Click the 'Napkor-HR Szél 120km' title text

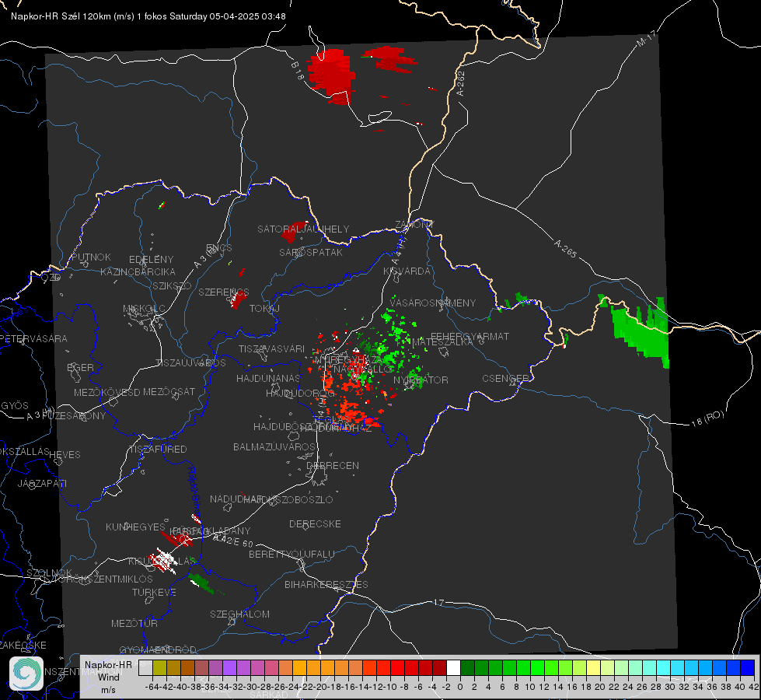coord(61,16)
